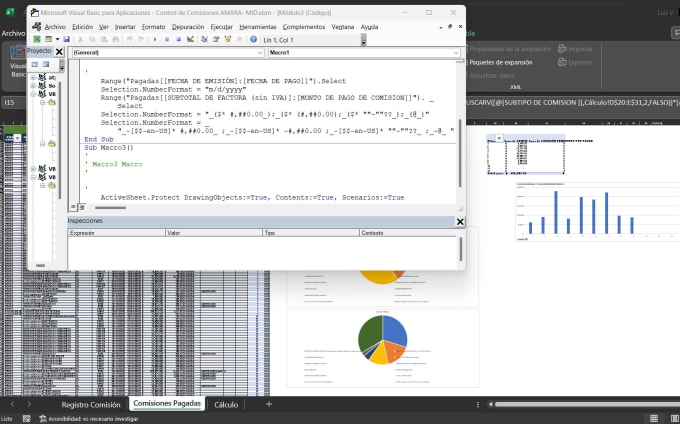
Task: Toggle Design Mode icon
Action: click(x=190, y=39)
